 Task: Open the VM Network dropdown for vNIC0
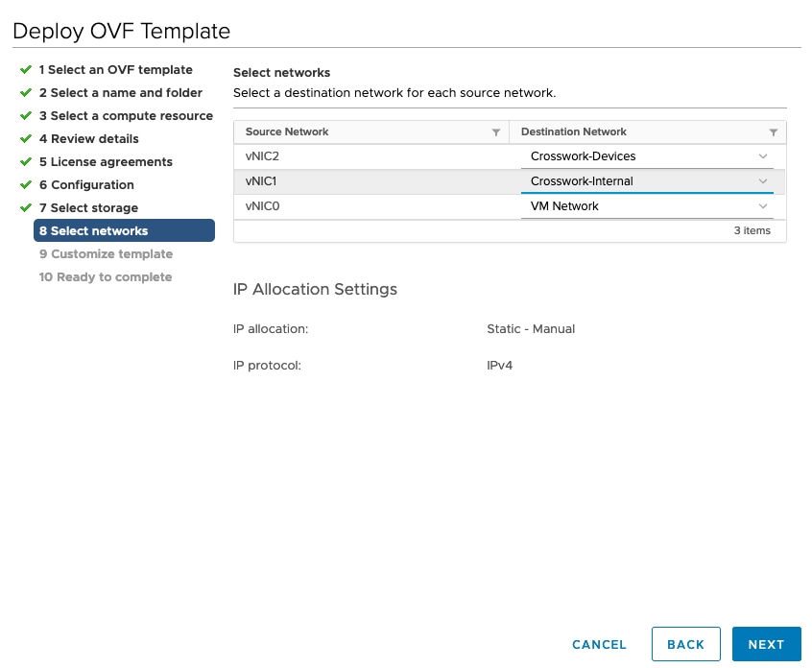647,206
